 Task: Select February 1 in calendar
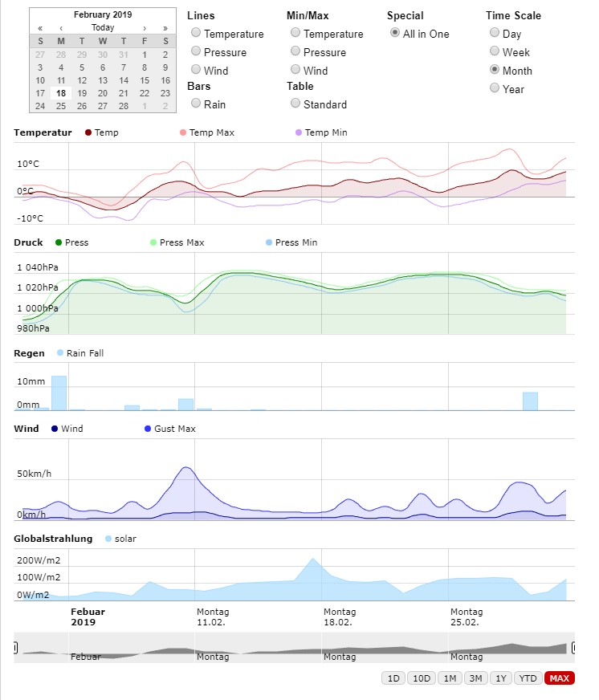(145, 55)
